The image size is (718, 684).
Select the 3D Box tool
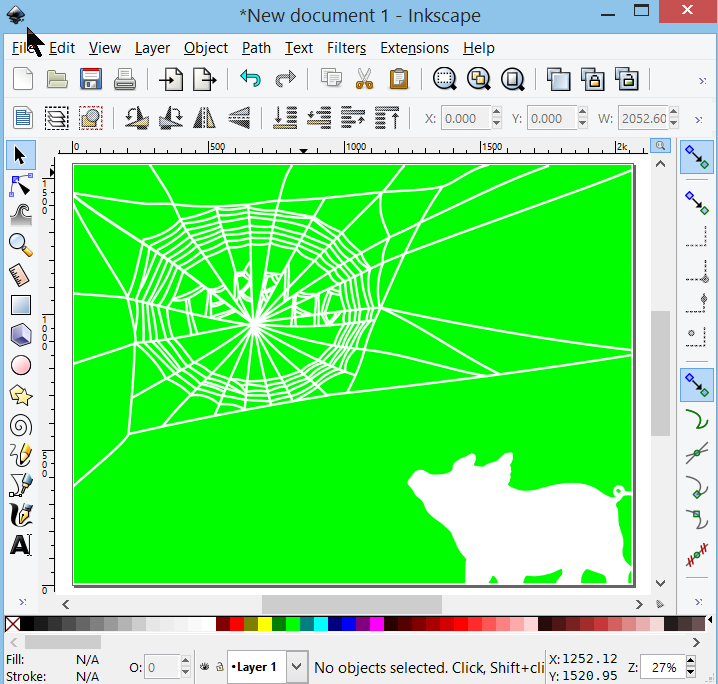coord(21,335)
